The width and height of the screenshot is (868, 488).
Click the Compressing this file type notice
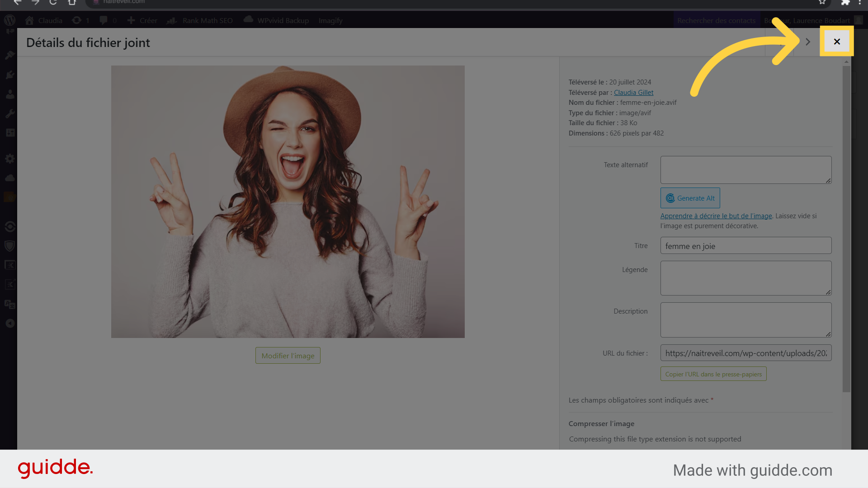(655, 439)
